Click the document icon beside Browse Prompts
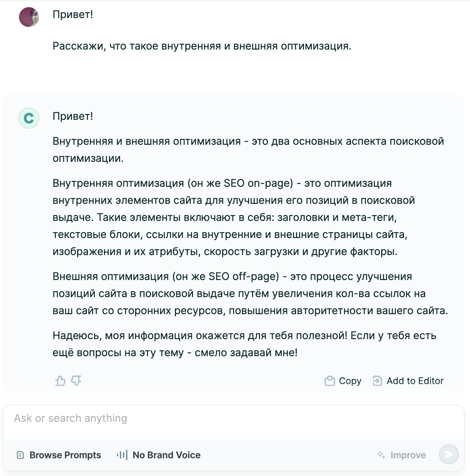Image resolution: width=470 pixels, height=476 pixels. click(20, 455)
